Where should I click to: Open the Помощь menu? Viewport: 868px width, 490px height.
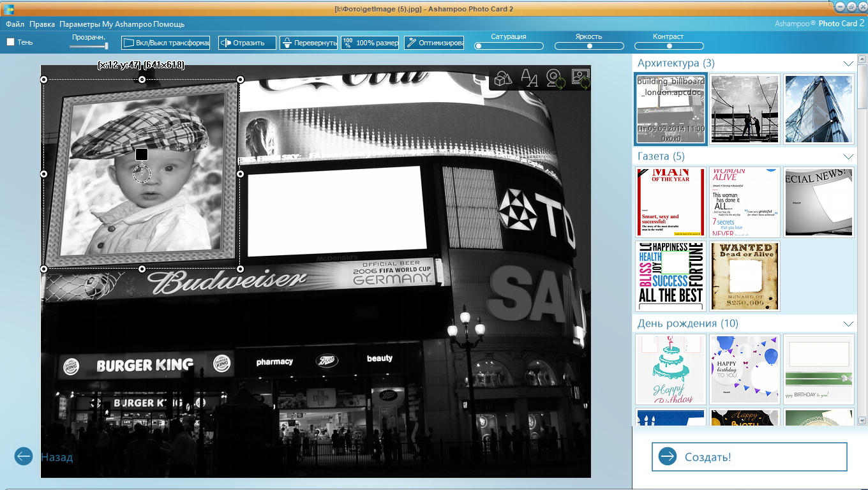[168, 24]
